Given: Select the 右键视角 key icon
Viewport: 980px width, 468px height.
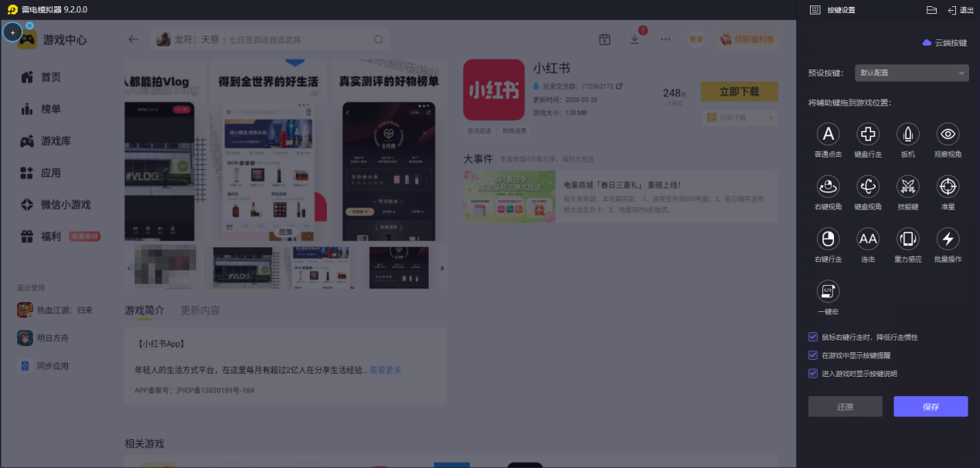Looking at the screenshot, I should (828, 186).
